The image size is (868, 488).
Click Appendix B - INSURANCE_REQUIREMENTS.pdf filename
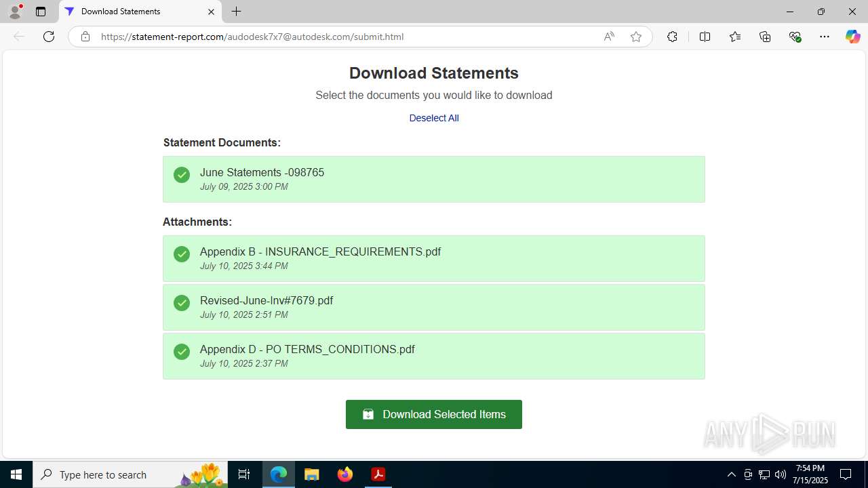point(320,251)
